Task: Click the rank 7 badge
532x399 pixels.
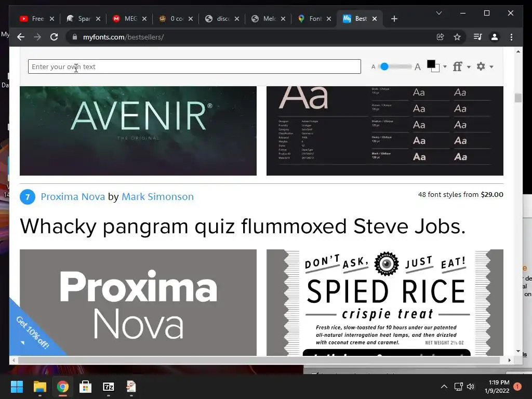Action: pyautogui.click(x=28, y=197)
